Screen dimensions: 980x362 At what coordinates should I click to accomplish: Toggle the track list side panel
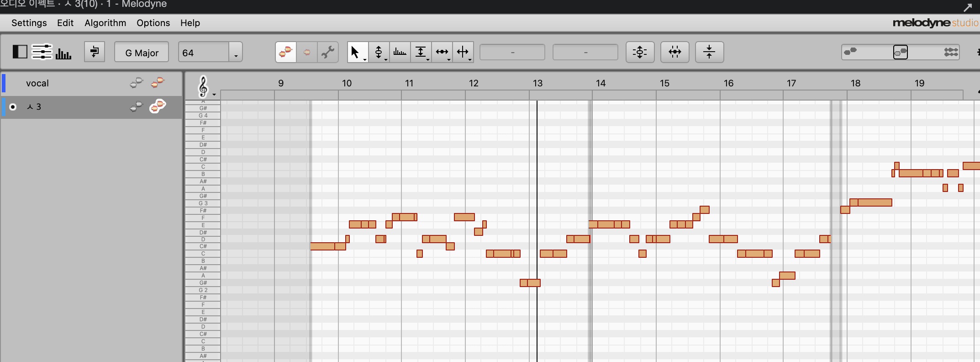[20, 52]
